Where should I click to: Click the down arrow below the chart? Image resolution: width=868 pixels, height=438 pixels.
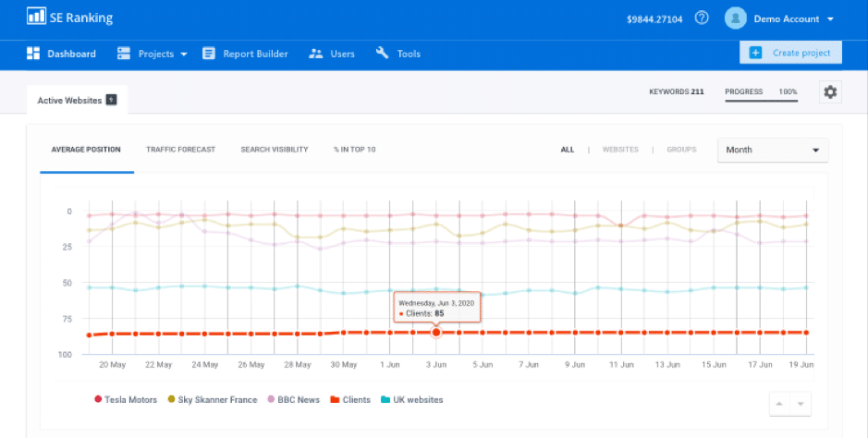802,405
